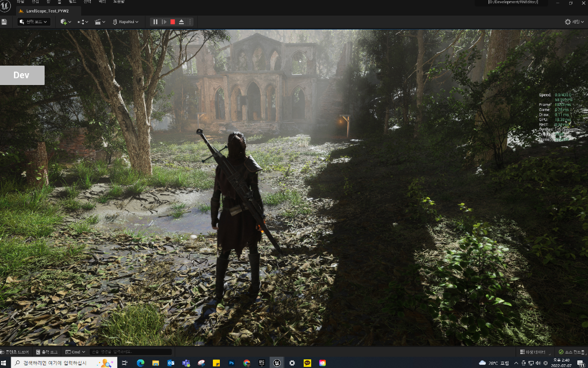Open Task View from the taskbar
The width and height of the screenshot is (588, 368).
pyautogui.click(x=125, y=363)
